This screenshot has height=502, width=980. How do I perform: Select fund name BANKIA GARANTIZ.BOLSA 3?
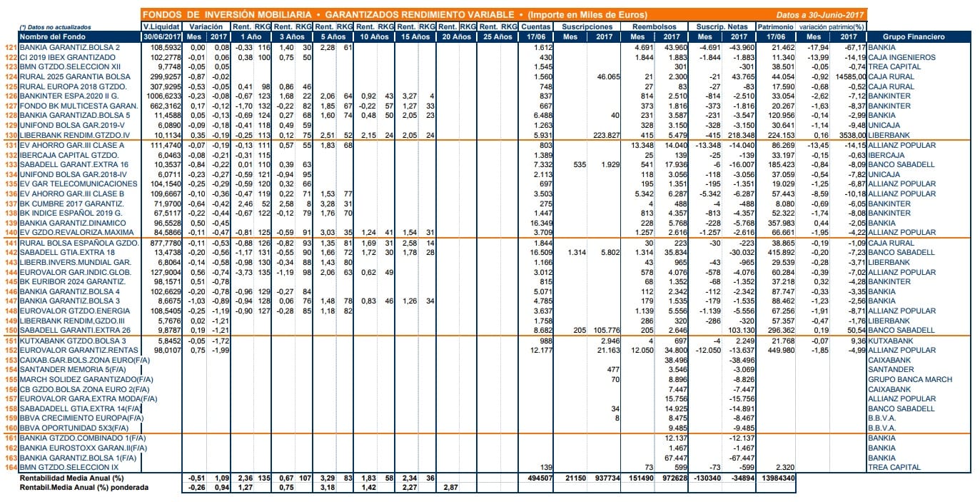(x=69, y=302)
